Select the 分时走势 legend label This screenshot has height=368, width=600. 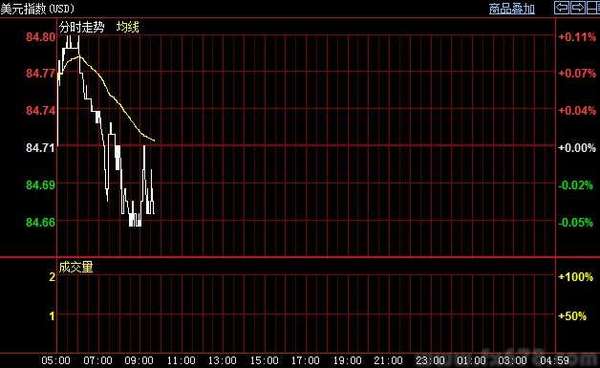[x=82, y=27]
